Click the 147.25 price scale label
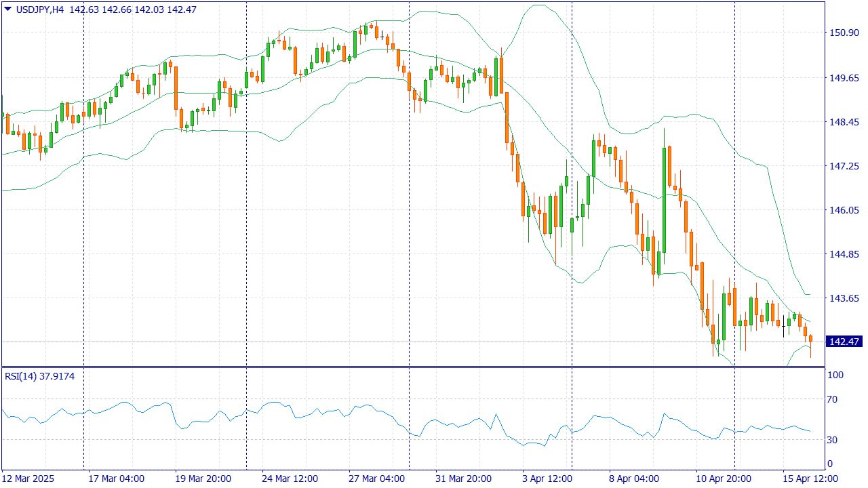868x488 pixels. coord(844,166)
